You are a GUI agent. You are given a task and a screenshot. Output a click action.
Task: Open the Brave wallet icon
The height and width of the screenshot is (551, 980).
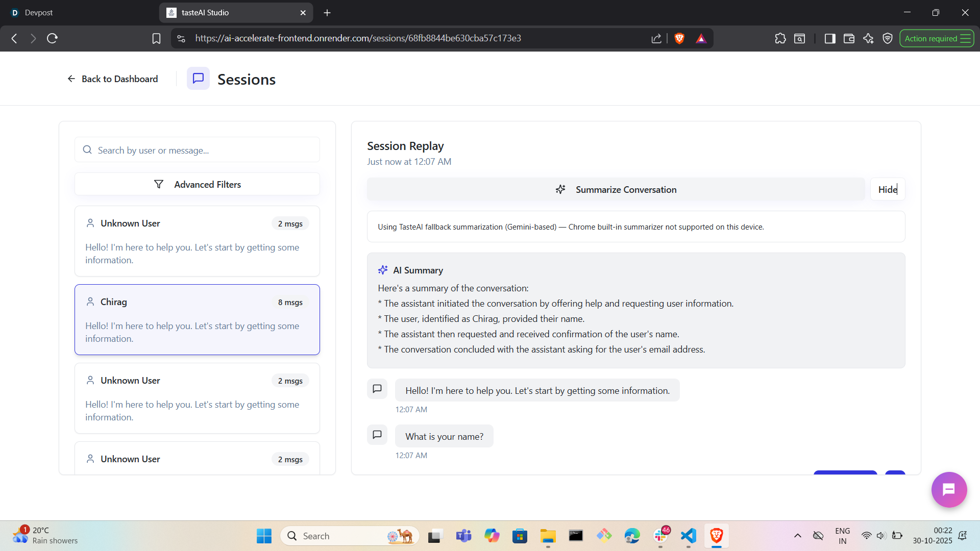849,38
